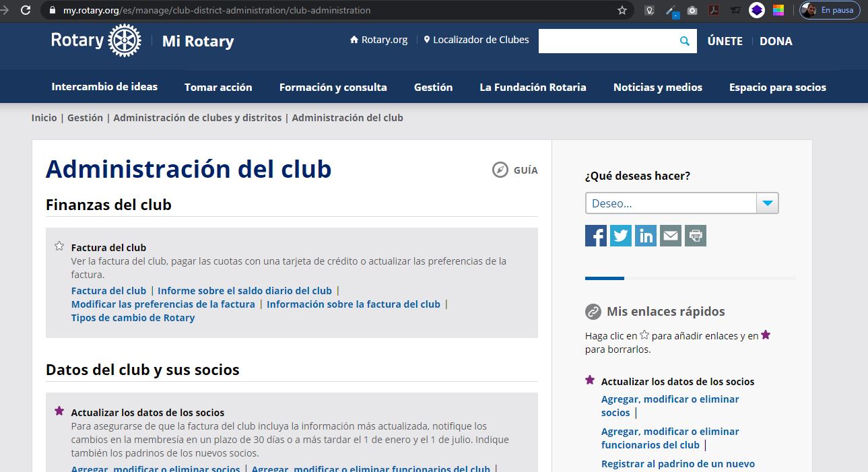Open the Deseo... dropdown

[x=681, y=203]
